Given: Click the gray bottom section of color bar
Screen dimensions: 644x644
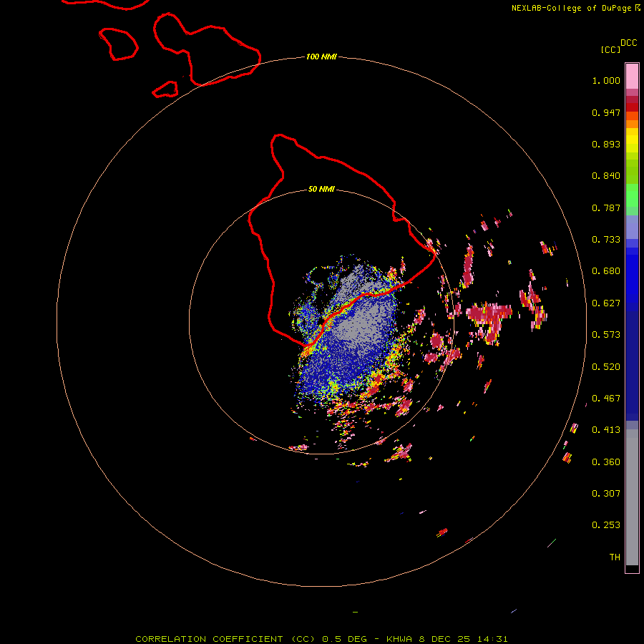Looking at the screenshot, I should (x=632, y=497).
